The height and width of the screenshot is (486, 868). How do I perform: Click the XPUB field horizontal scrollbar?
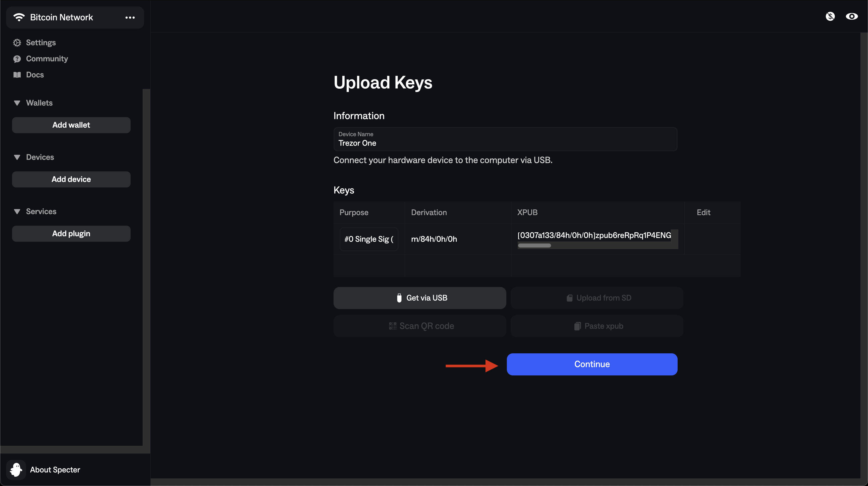coord(534,246)
